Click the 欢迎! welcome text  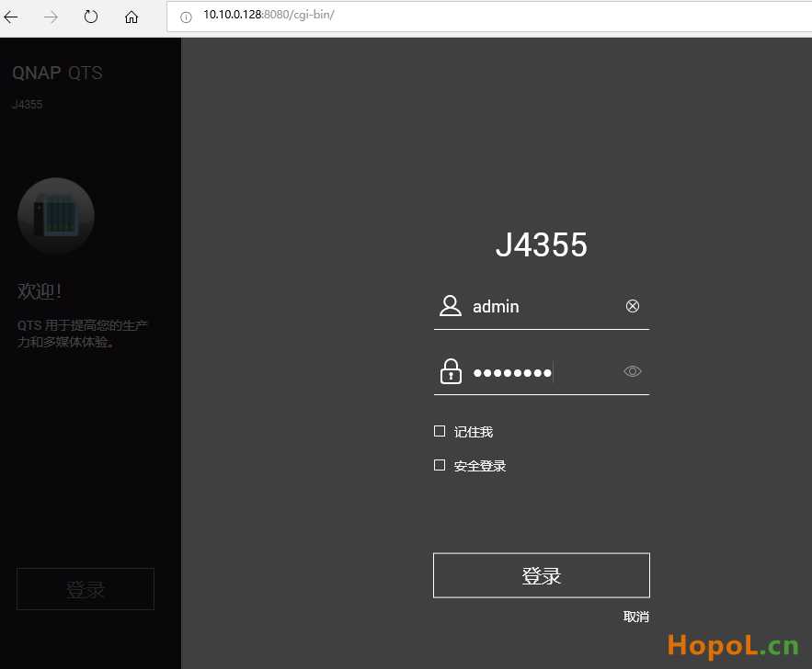pyautogui.click(x=40, y=291)
